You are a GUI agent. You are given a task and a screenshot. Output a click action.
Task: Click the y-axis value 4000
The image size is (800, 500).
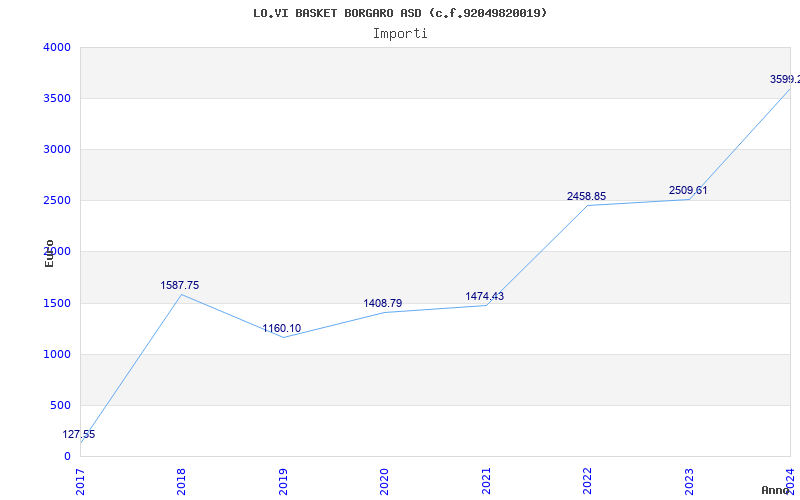(57, 47)
